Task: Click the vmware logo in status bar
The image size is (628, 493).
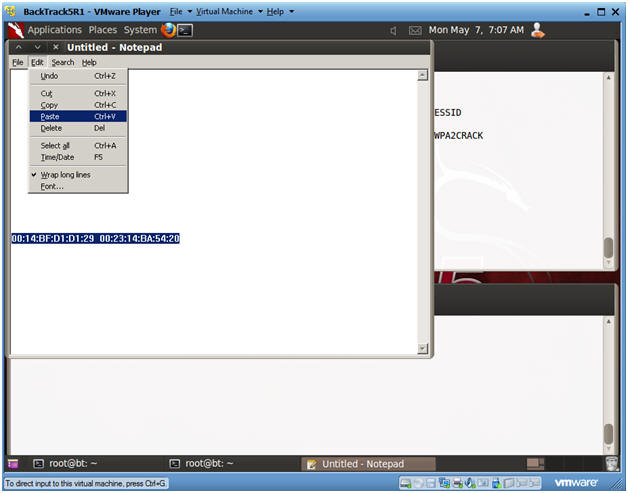Action: click(x=576, y=483)
